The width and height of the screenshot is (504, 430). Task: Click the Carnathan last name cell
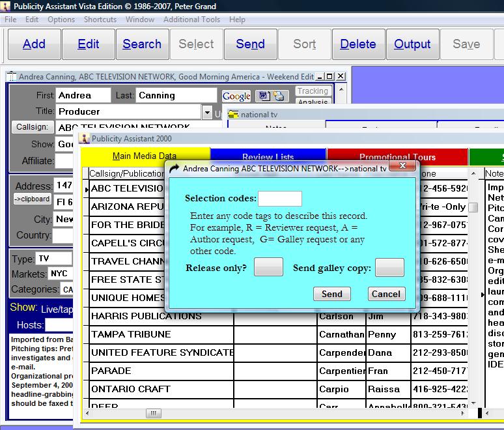pyautogui.click(x=341, y=334)
